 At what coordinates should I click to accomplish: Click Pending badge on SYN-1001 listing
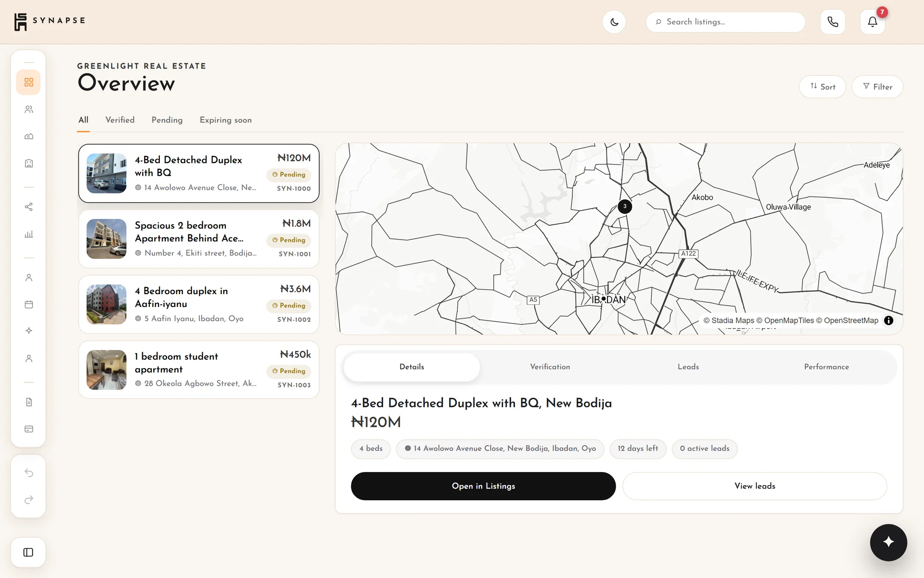pos(289,240)
